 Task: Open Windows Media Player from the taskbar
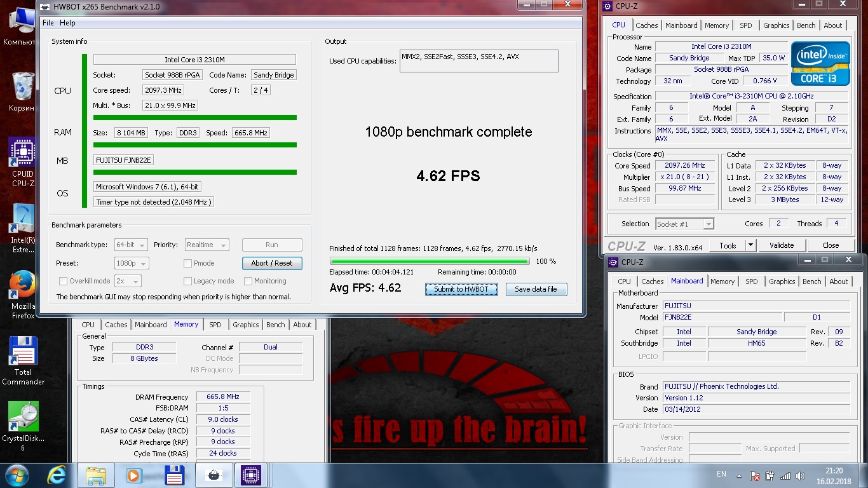[x=134, y=475]
